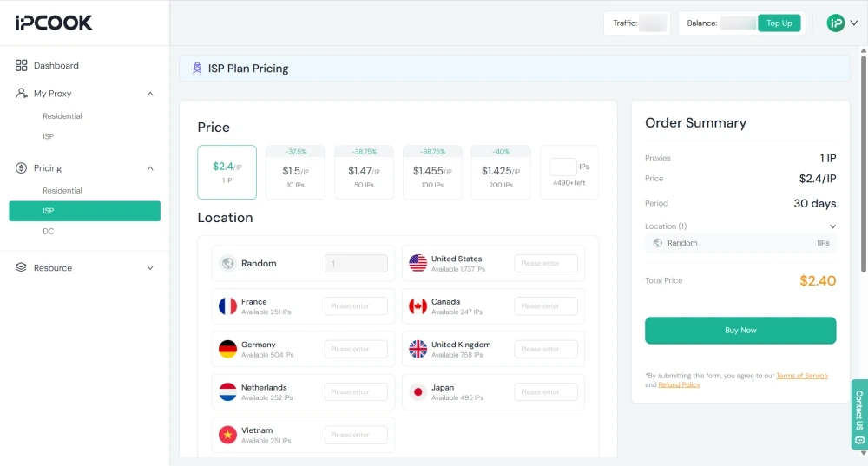Click the Japan flag icon
This screenshot has width=868, height=466.
[418, 392]
